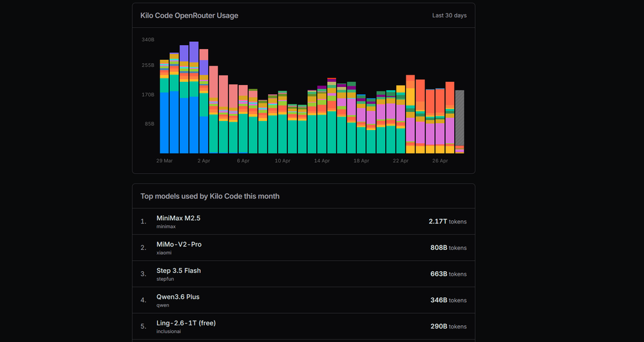Screen dimensions: 644x342
Task: Click the 340B y-axis label
Action: click(x=148, y=40)
